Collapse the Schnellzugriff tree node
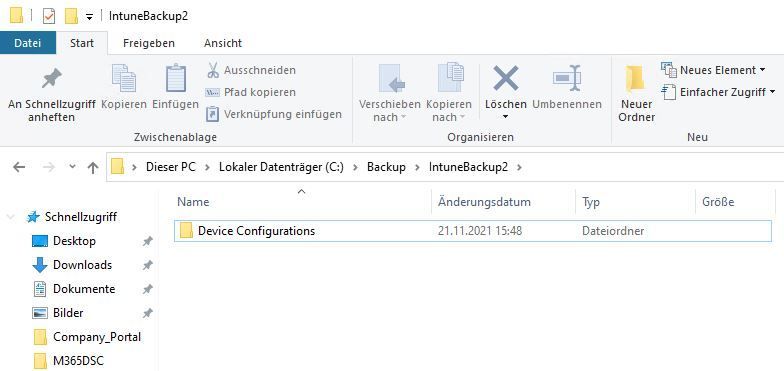Screen dimensions: 784x371 (10, 217)
